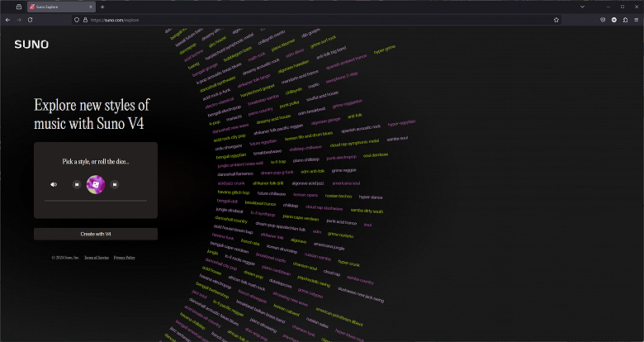The image size is (644, 342).
Task: Pick the 'grime norteño' style
Action: [340, 235]
